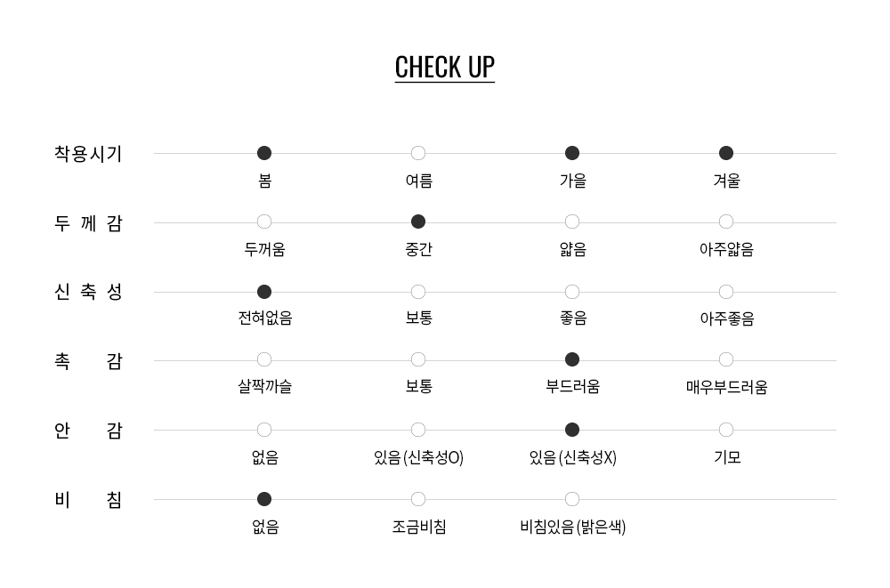Click the 가을 filled dot
Viewport: 890px width, 588px height.
point(572,153)
